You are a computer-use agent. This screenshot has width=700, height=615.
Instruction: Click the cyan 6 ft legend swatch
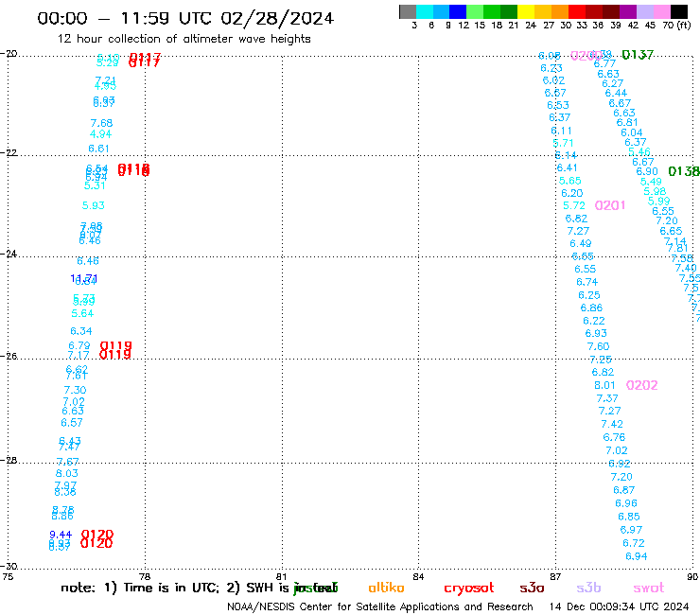[x=425, y=11]
